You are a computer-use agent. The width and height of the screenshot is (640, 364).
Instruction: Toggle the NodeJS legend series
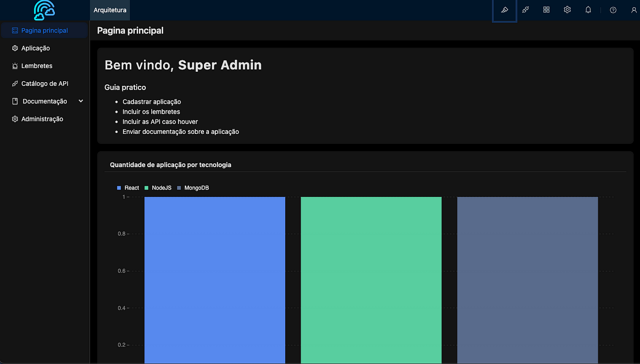pyautogui.click(x=158, y=188)
